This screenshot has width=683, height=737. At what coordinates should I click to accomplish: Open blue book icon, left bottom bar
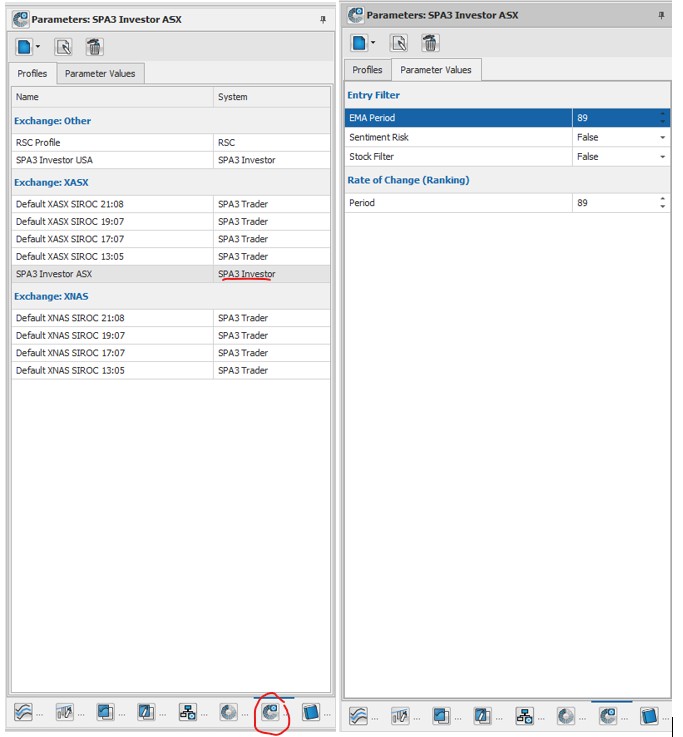click(311, 713)
